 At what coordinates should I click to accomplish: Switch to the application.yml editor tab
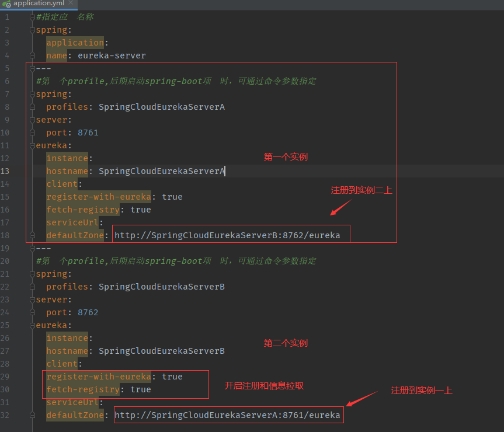point(39,4)
